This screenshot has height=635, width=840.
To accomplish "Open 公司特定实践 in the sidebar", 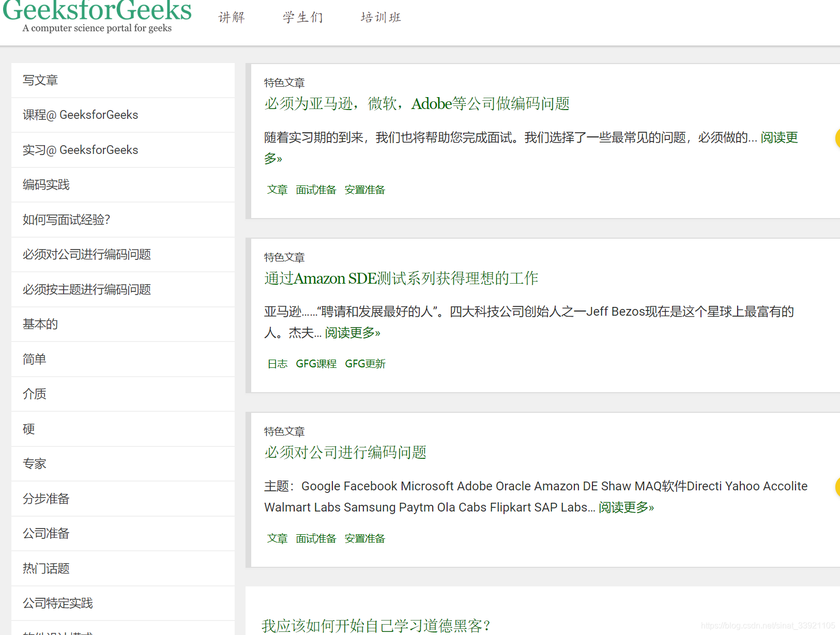I will point(123,603).
